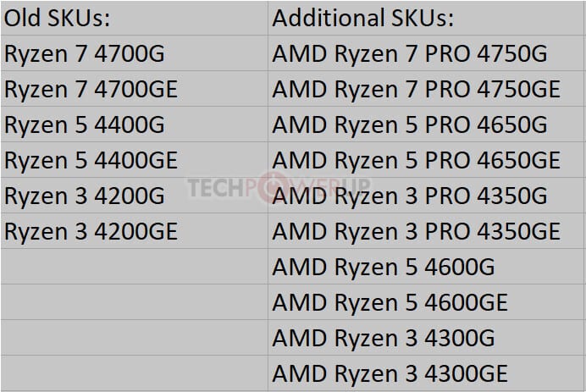
Task: Select the Ryzen 3 4200G cell
Action: point(84,196)
